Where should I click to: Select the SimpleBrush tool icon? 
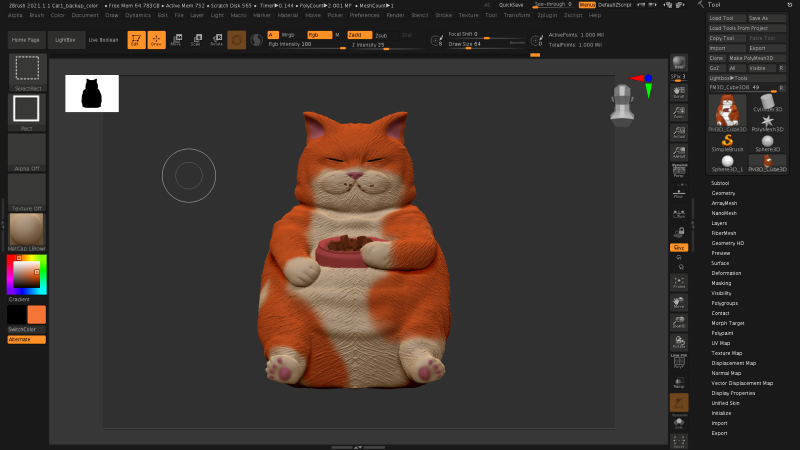coord(727,140)
